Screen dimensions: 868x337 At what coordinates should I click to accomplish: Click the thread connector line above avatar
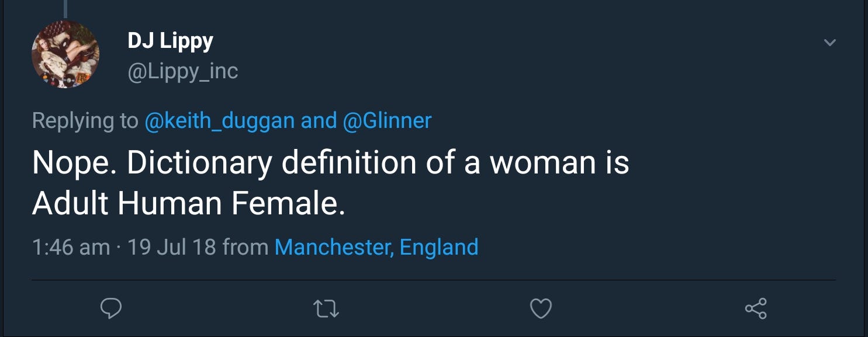[x=65, y=8]
